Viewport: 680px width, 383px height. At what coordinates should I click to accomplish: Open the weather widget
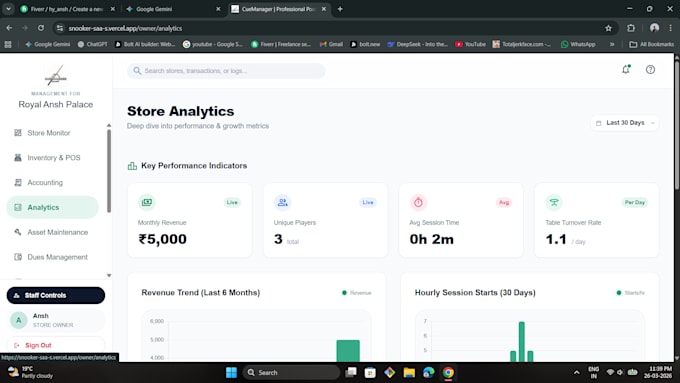pos(30,373)
